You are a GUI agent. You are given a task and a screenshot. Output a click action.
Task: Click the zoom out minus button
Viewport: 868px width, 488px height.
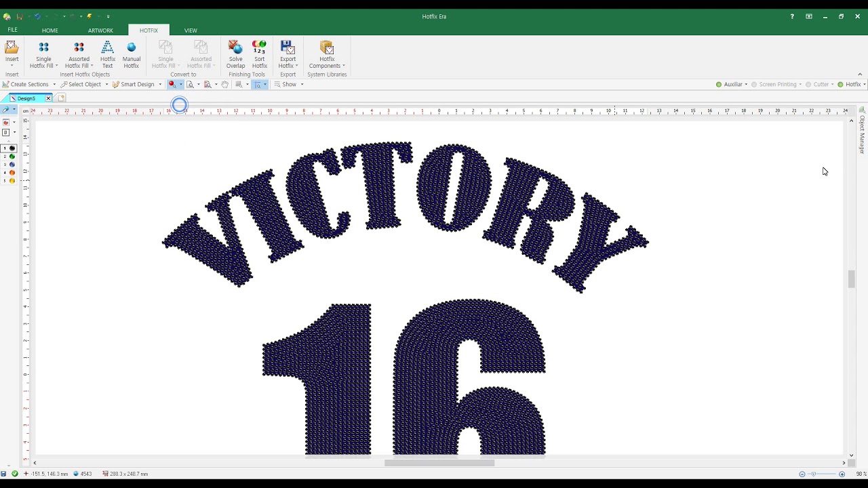coord(802,474)
